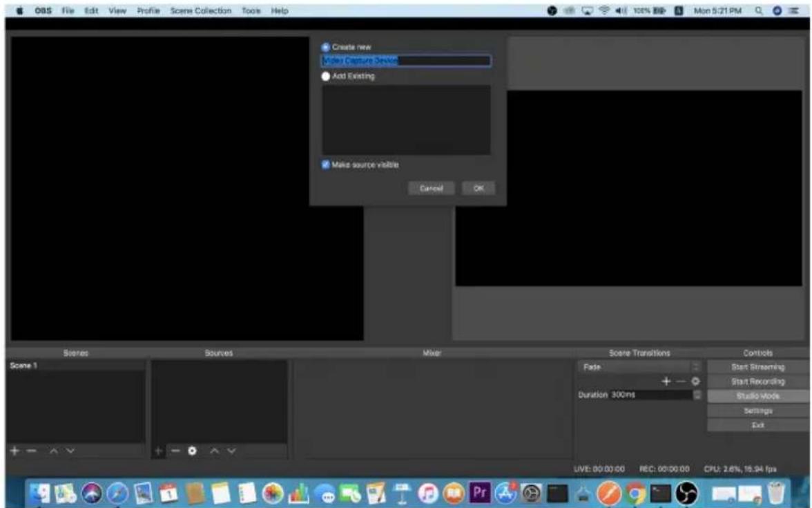
Task: Select the Add Existing radio button
Action: (326, 76)
